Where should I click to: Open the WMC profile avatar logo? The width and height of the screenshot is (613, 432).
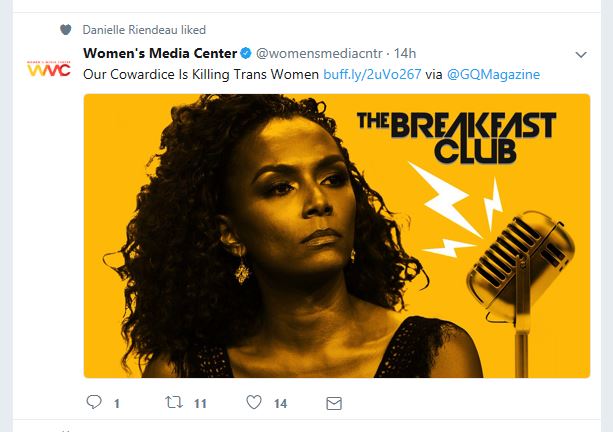[x=47, y=69]
